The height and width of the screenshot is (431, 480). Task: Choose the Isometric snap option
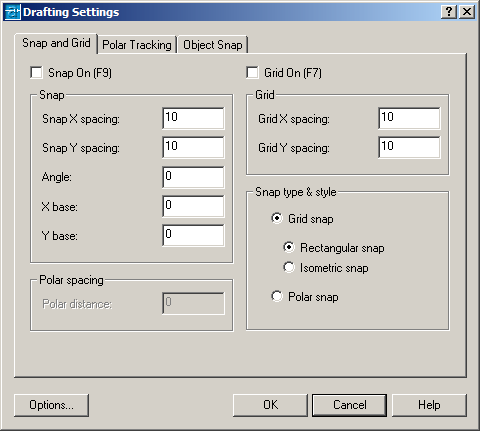[289, 267]
